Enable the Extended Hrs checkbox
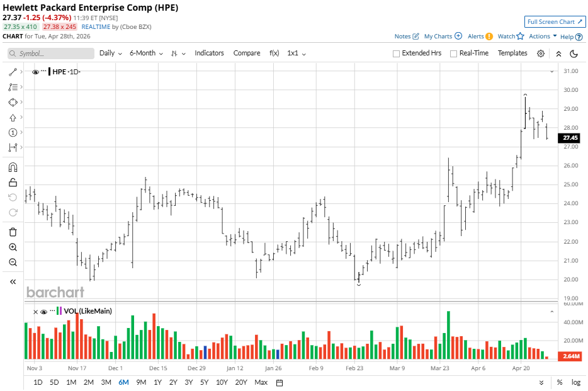 tap(396, 54)
